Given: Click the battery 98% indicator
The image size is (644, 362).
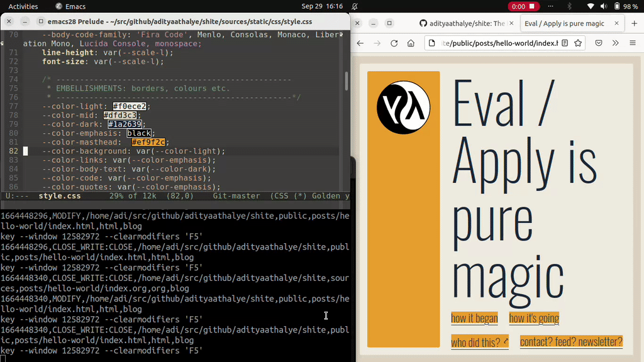Looking at the screenshot, I should [626, 6].
